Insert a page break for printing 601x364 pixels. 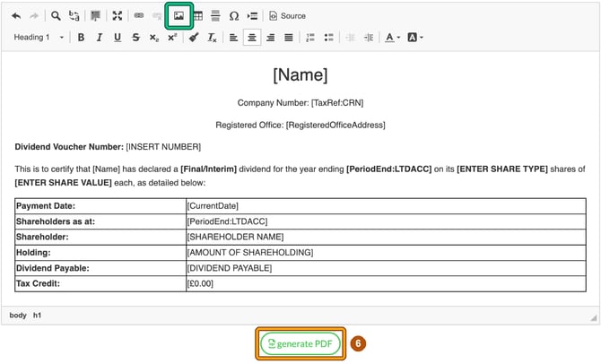click(252, 16)
